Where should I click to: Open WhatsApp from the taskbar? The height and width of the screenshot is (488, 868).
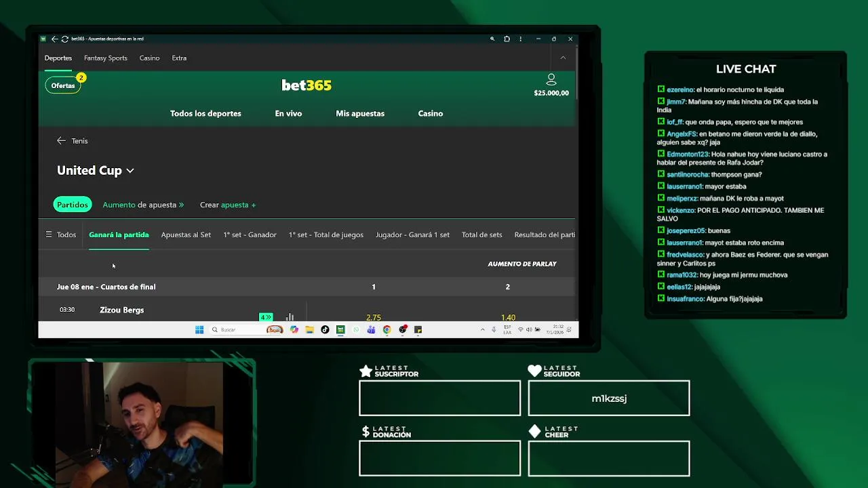pyautogui.click(x=356, y=329)
